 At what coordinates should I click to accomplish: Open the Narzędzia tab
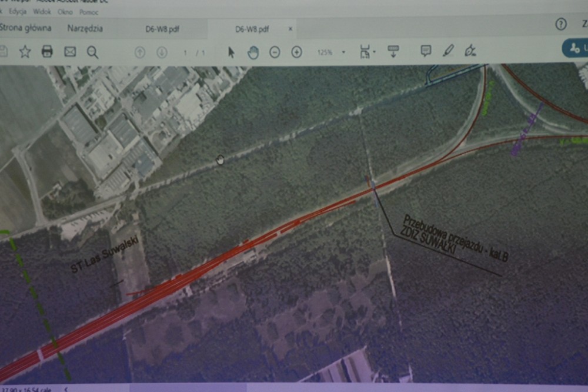(x=85, y=28)
